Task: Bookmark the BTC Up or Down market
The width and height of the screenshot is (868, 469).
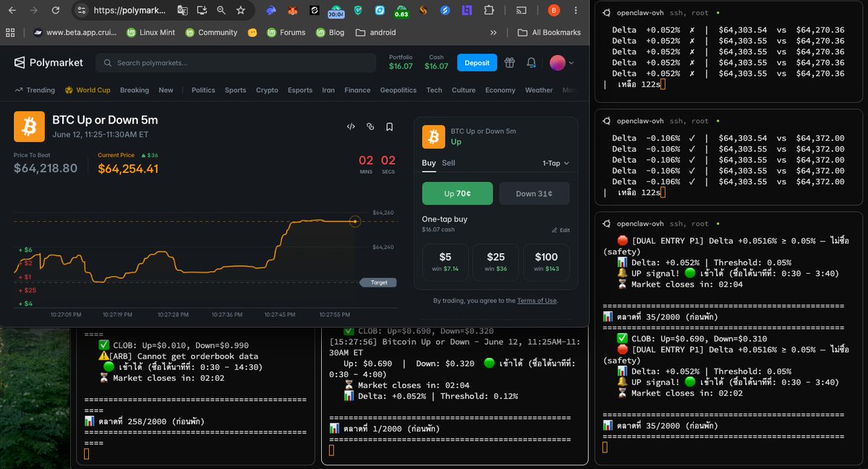Action: click(x=389, y=126)
